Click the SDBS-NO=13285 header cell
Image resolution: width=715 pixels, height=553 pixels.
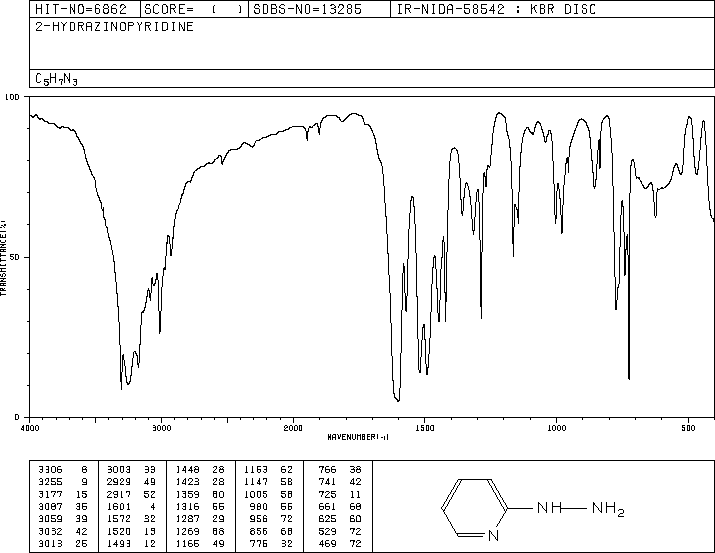(319, 9)
